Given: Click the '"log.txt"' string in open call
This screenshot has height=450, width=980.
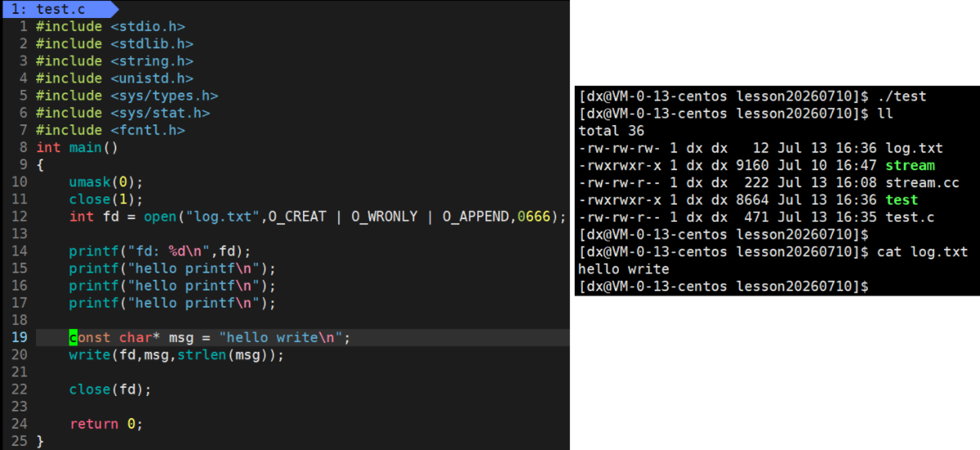Looking at the screenshot, I should [x=223, y=217].
